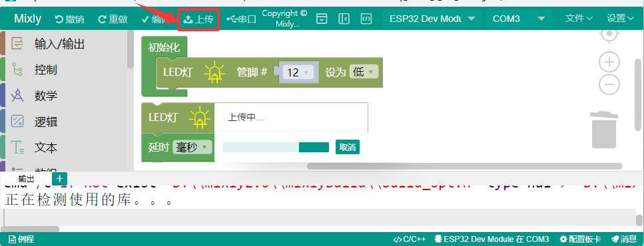Click the C/C++ language indicator
644x246 pixels.
(410, 239)
